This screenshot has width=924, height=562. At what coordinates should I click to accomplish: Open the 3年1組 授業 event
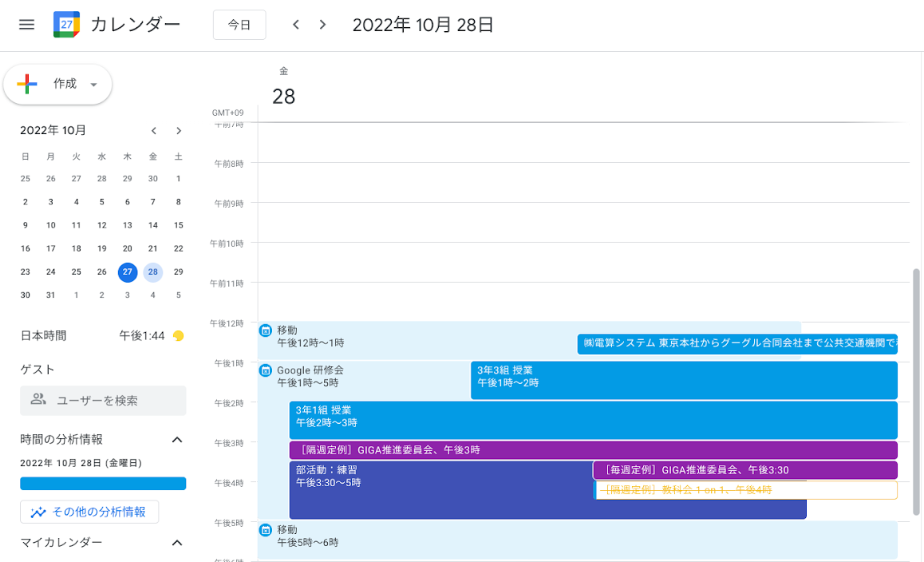point(594,421)
